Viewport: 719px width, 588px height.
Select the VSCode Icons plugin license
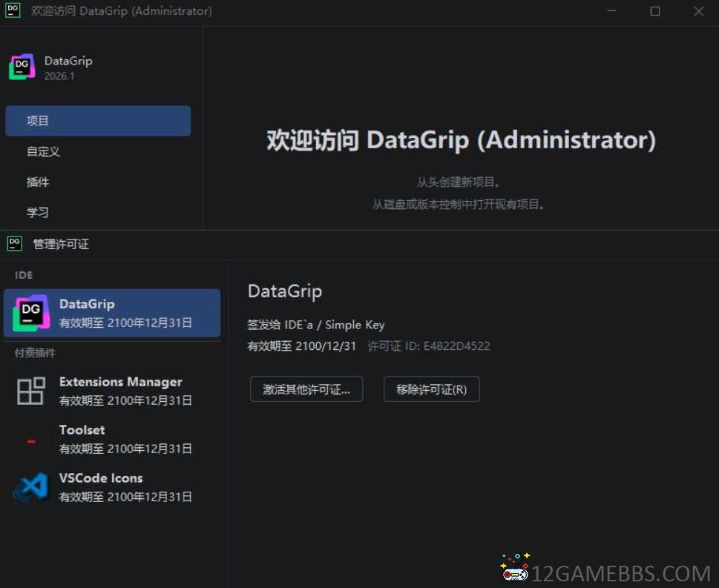tap(112, 487)
